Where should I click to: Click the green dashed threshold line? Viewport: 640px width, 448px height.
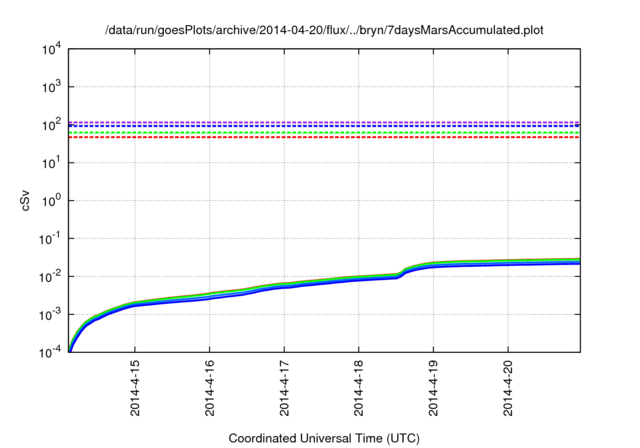pos(324,133)
